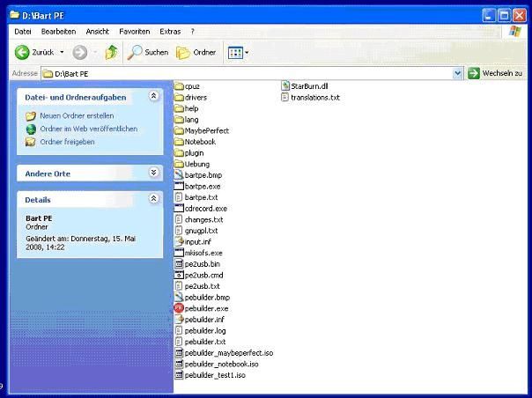Click the grayed Forward arrow button

click(x=80, y=52)
